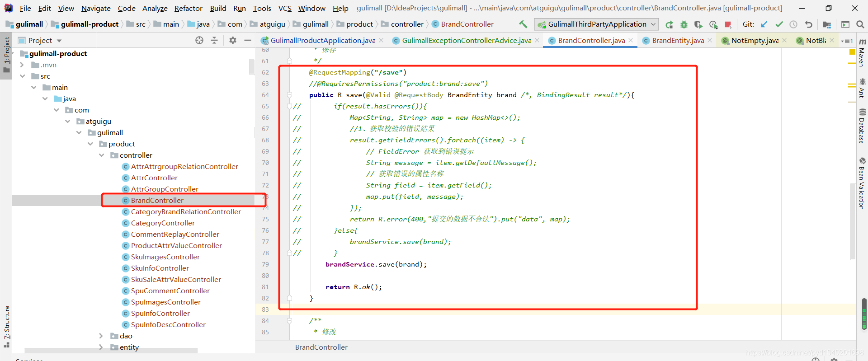Click Git Commit checkmark icon
Screen dimensions: 868x361
click(779, 24)
